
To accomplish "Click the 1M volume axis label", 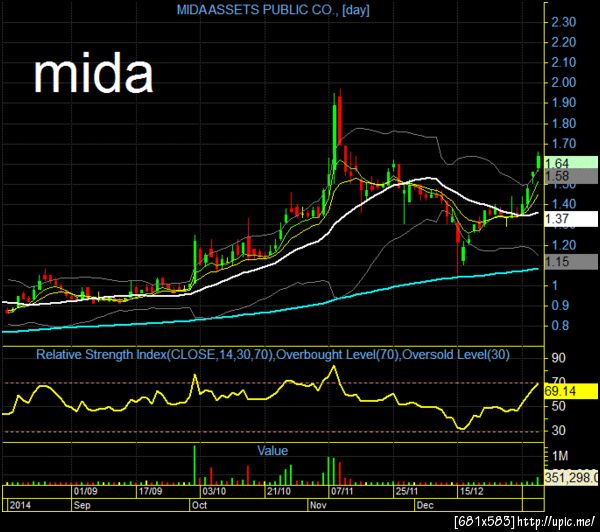I will click(x=560, y=456).
